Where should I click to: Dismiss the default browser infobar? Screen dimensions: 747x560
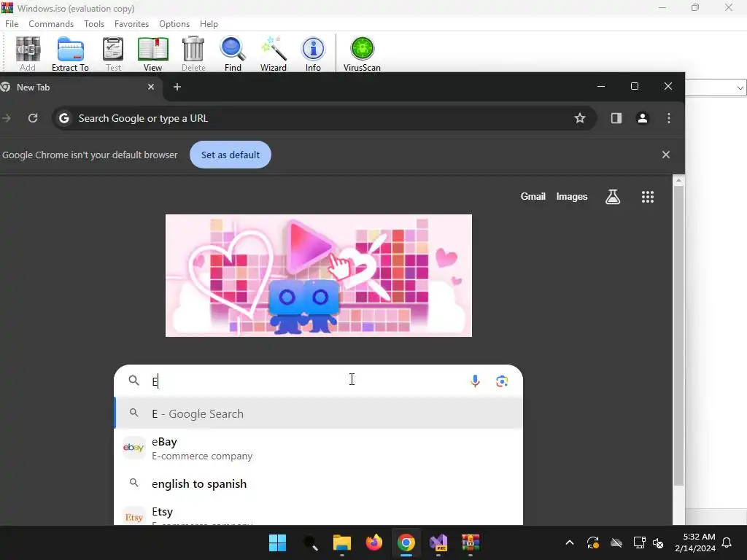pos(666,155)
